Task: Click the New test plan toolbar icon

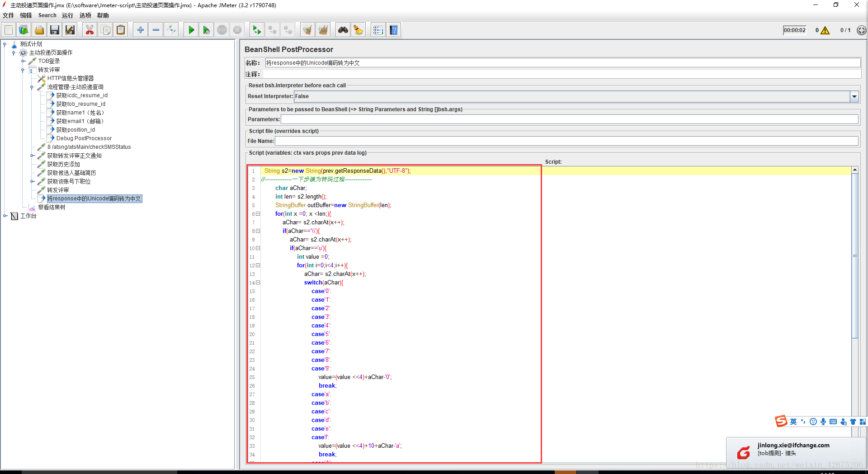Action: (x=9, y=30)
